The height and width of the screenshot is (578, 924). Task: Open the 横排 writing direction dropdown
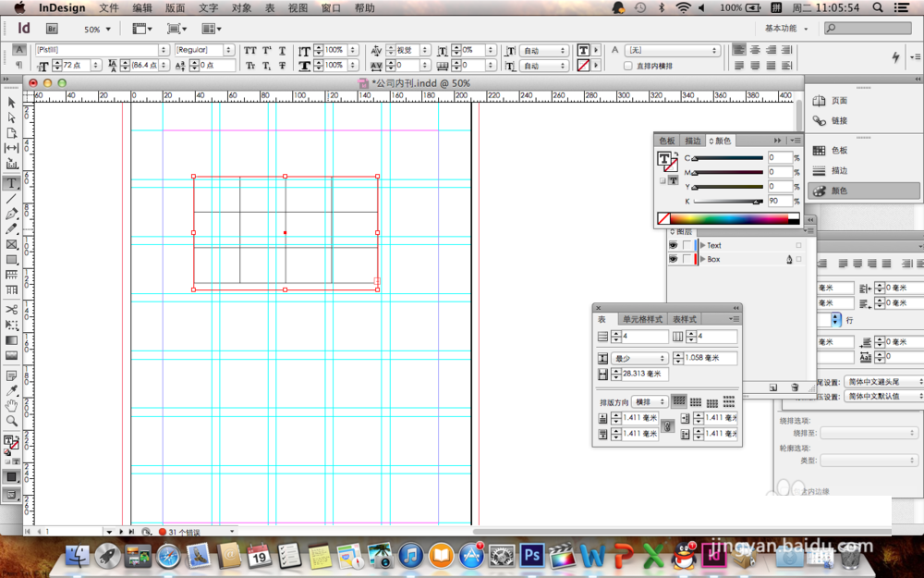click(650, 401)
